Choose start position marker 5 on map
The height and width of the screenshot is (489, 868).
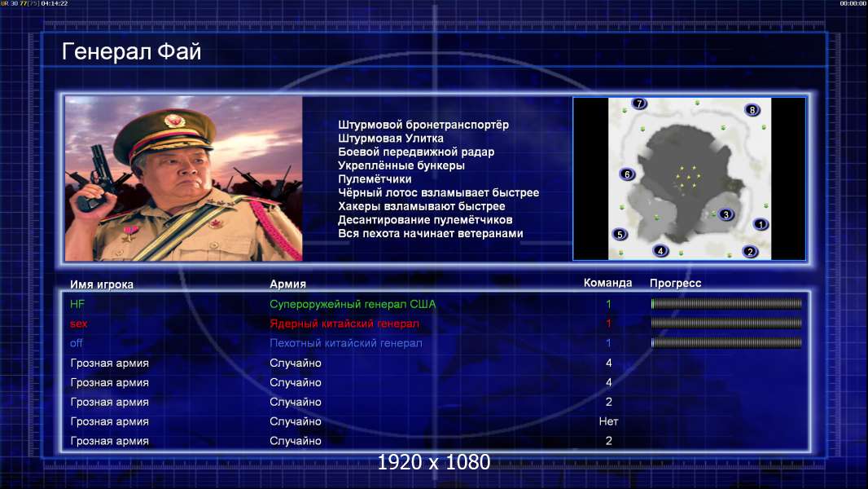(x=620, y=234)
